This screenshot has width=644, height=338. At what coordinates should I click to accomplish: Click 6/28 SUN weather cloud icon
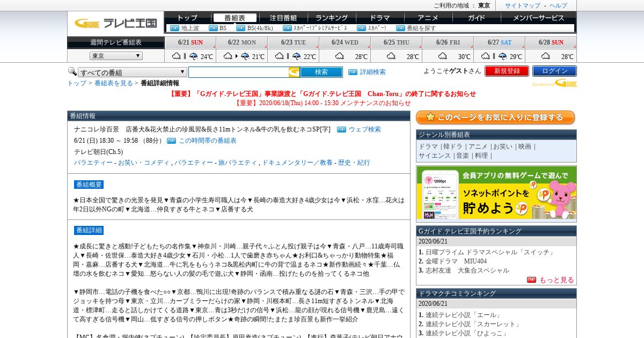[545, 56]
